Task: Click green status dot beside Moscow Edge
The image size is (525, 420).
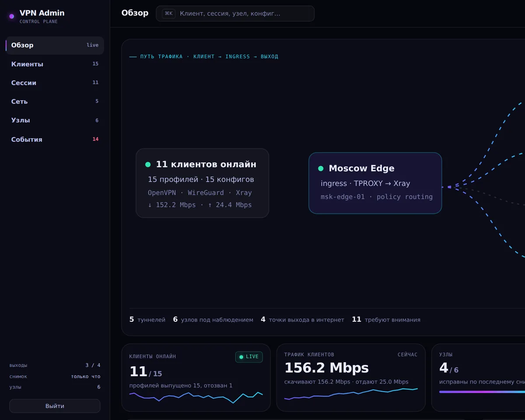Action: click(x=321, y=168)
